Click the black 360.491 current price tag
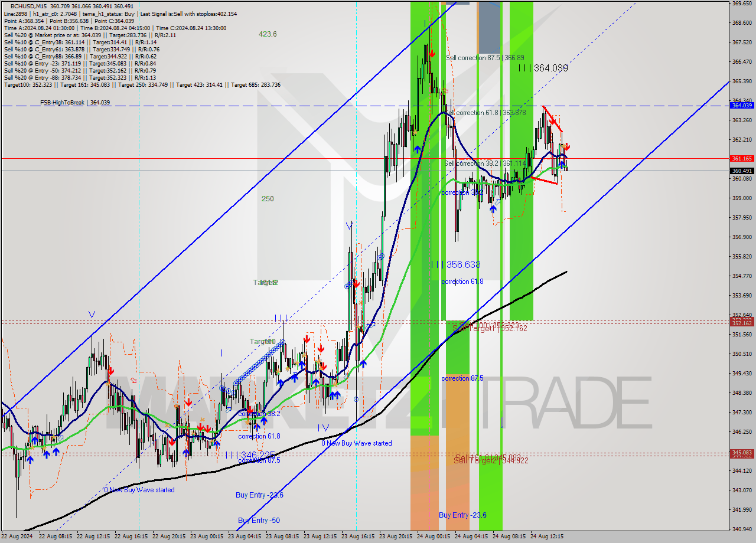This screenshot has width=756, height=543. (742, 171)
